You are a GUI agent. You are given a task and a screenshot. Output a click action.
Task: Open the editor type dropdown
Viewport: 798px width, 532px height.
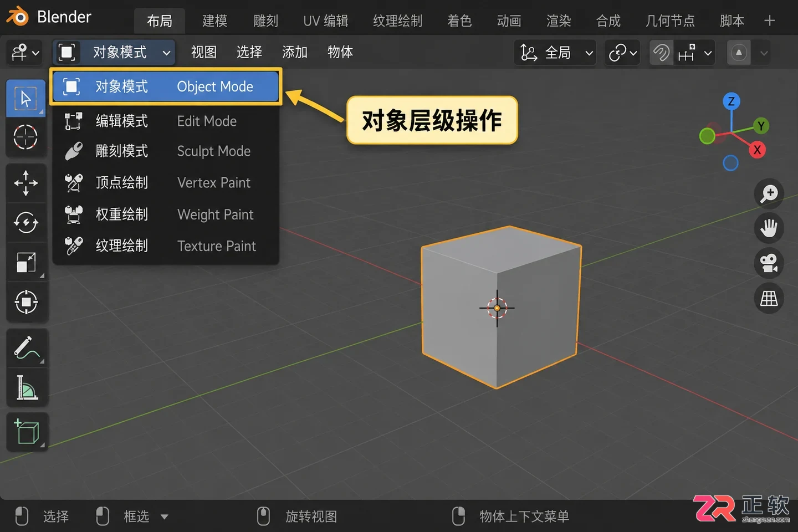[25, 53]
